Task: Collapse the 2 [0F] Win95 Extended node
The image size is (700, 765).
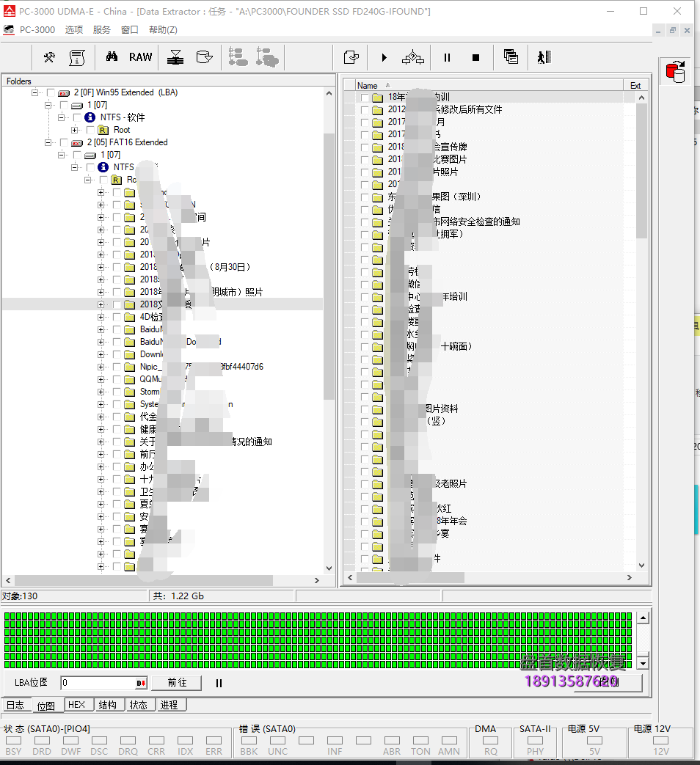Action: pos(34,92)
